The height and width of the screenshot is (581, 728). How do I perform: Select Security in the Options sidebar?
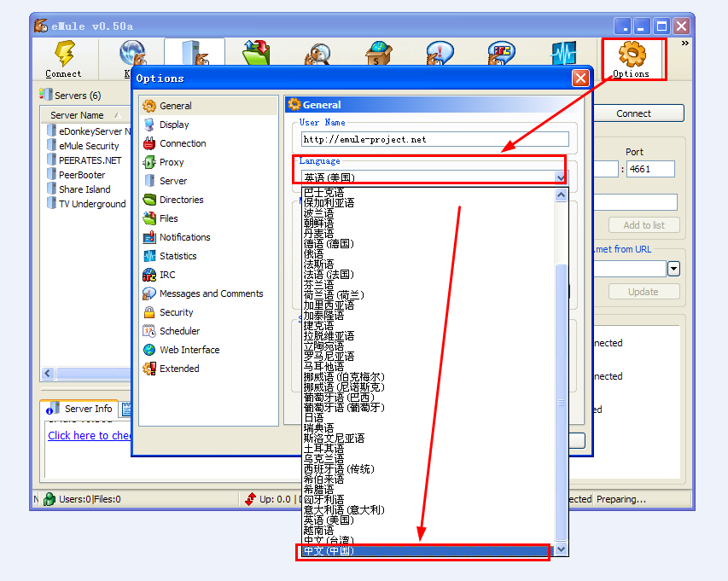(x=176, y=312)
